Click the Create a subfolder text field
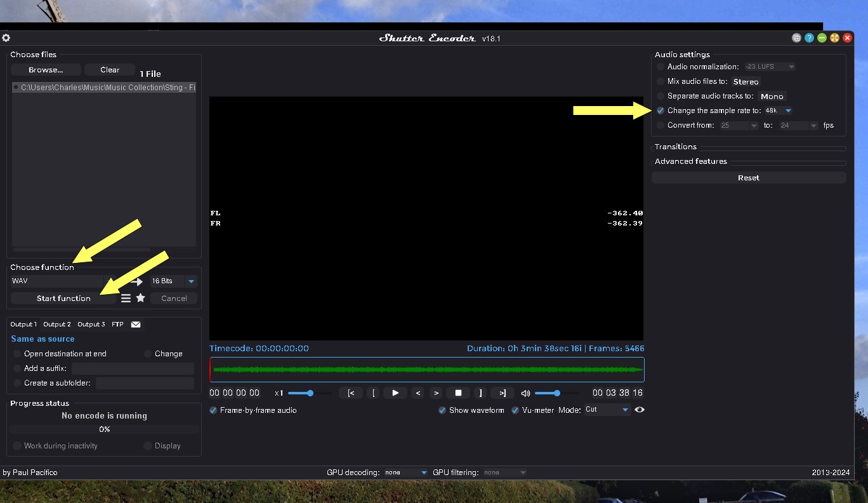The image size is (868, 503). pyautogui.click(x=145, y=383)
